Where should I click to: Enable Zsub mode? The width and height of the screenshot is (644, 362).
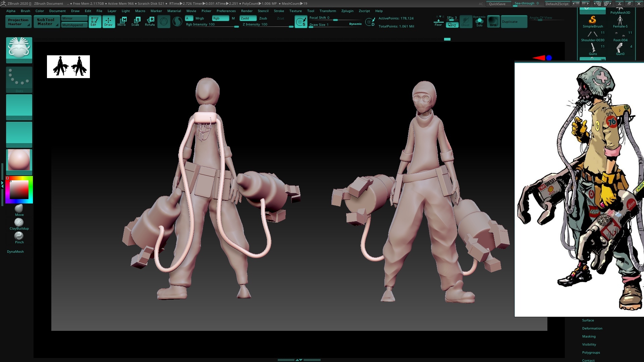(x=263, y=18)
